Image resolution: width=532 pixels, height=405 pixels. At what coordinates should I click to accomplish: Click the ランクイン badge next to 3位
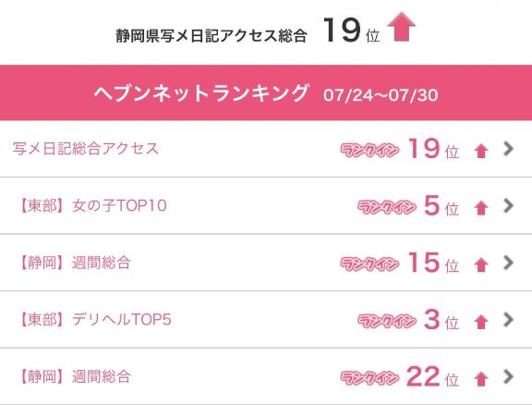pos(387,321)
